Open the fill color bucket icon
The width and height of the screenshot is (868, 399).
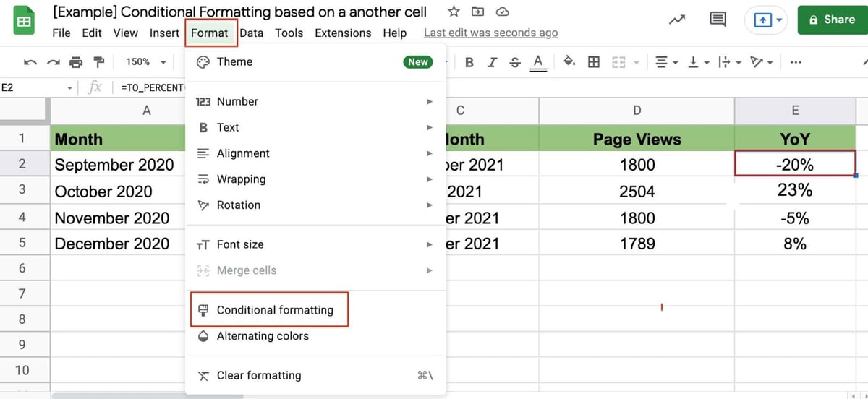tap(569, 62)
